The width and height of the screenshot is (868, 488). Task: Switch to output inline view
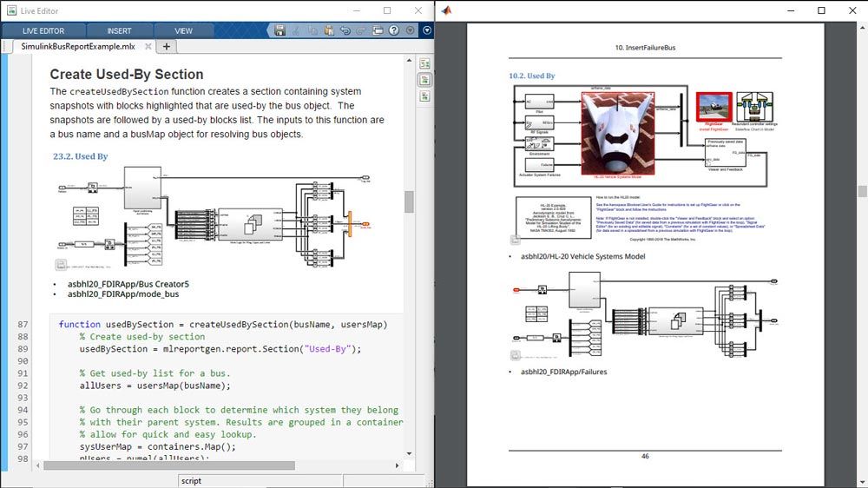pos(424,80)
